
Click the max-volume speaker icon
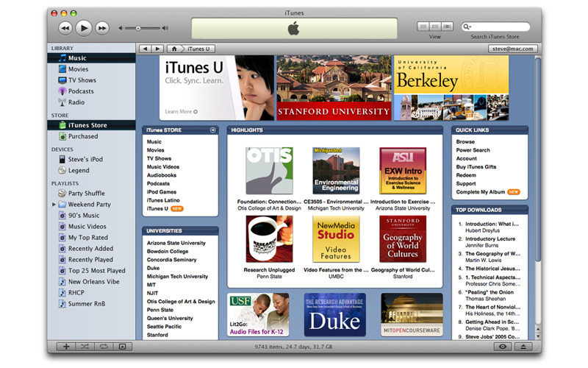(165, 28)
